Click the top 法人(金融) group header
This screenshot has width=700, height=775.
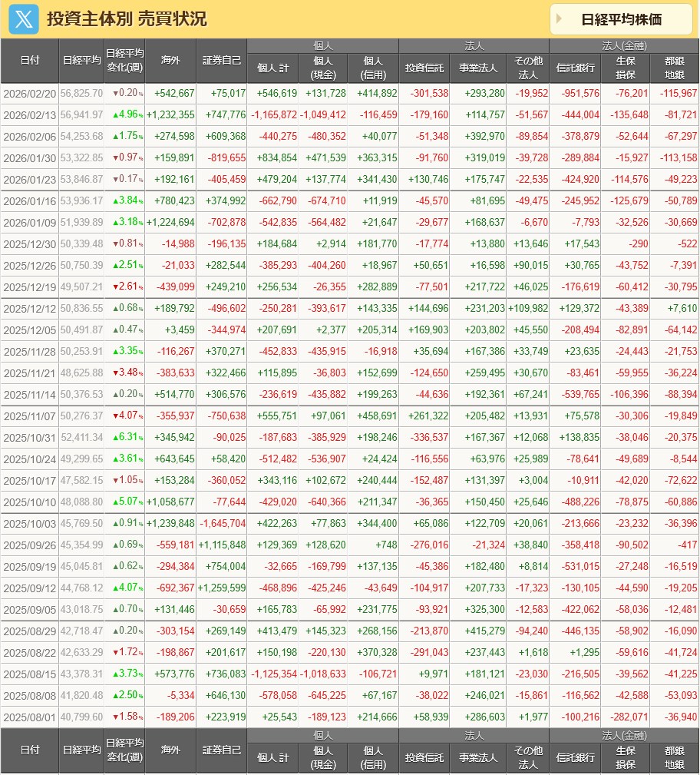coord(624,45)
